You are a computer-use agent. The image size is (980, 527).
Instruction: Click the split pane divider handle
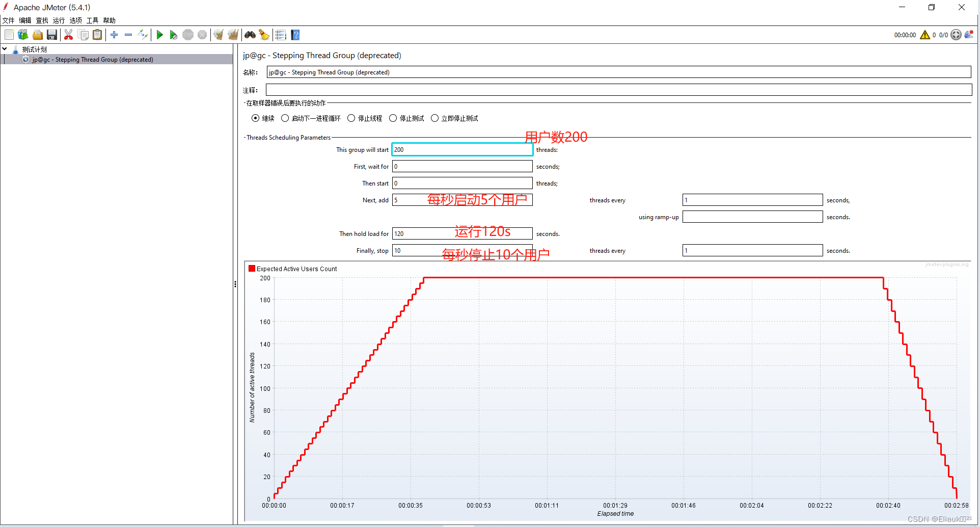coord(235,284)
